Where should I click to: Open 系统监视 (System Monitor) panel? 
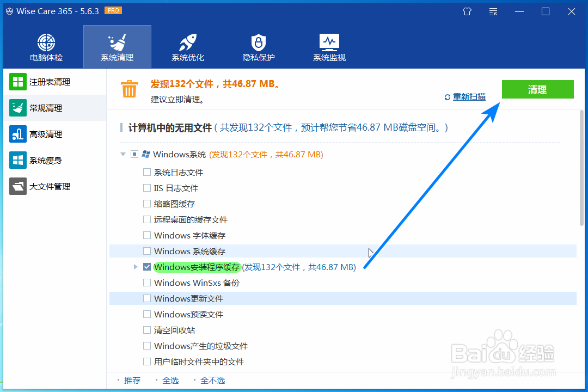tap(329, 46)
